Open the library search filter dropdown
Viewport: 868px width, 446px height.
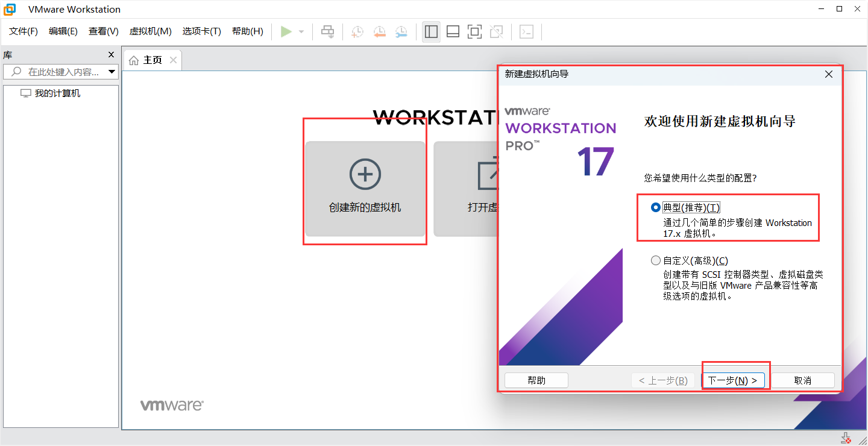pyautogui.click(x=112, y=72)
